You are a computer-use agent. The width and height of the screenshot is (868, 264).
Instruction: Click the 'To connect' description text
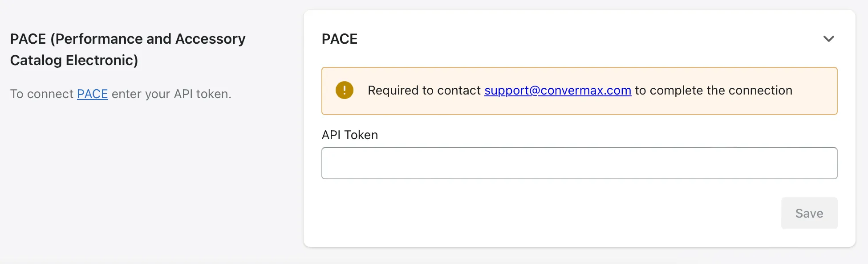(x=41, y=94)
